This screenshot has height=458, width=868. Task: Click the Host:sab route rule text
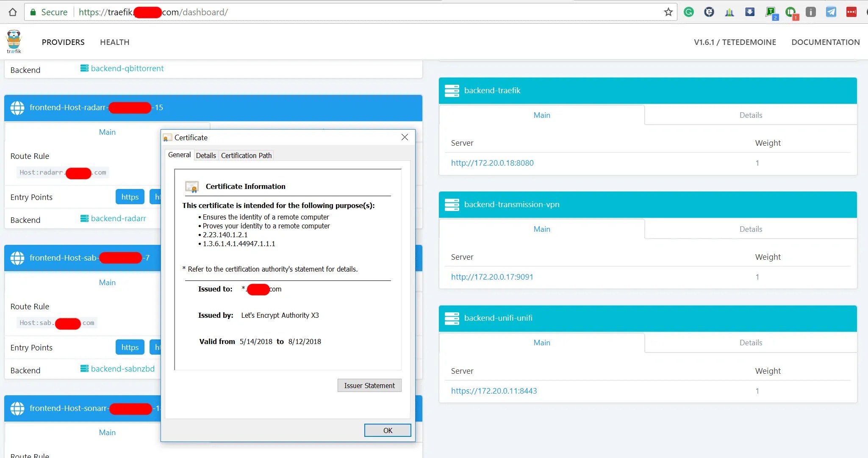point(57,323)
